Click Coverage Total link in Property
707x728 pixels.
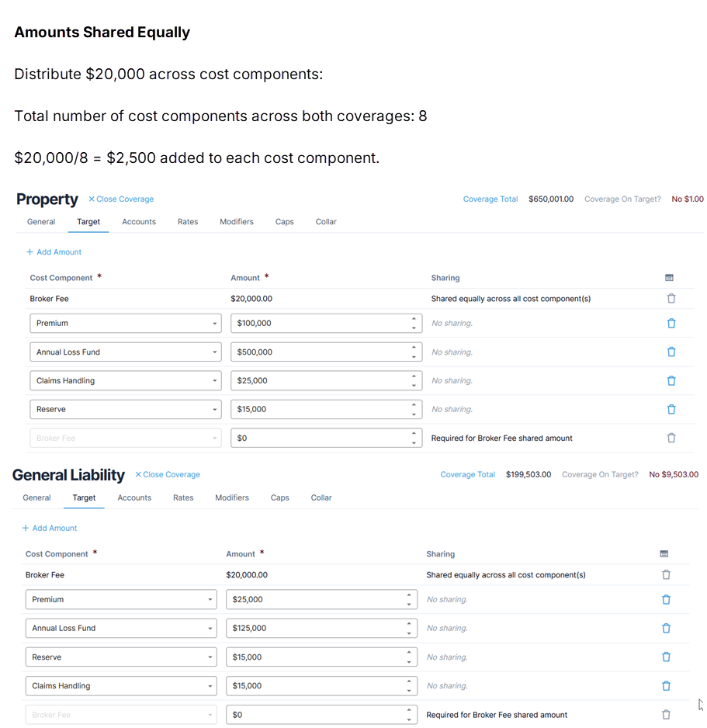point(490,199)
